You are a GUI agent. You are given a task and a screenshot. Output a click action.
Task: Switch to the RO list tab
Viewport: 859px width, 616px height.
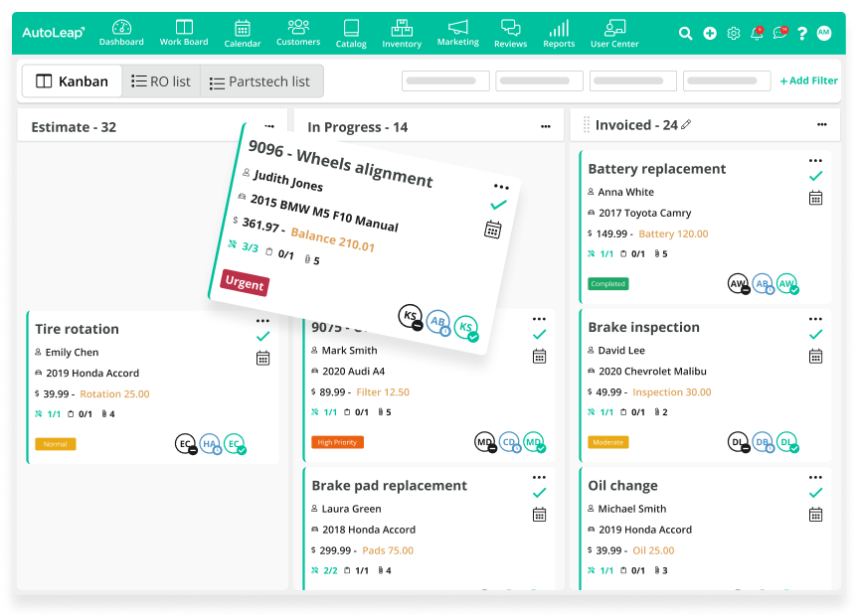click(161, 81)
